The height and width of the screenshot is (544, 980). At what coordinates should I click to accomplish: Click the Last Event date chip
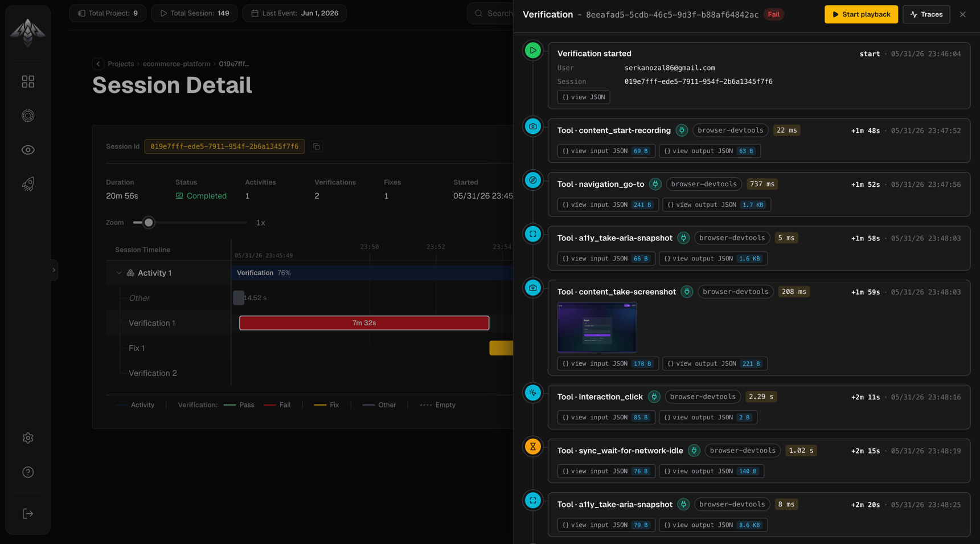click(294, 13)
